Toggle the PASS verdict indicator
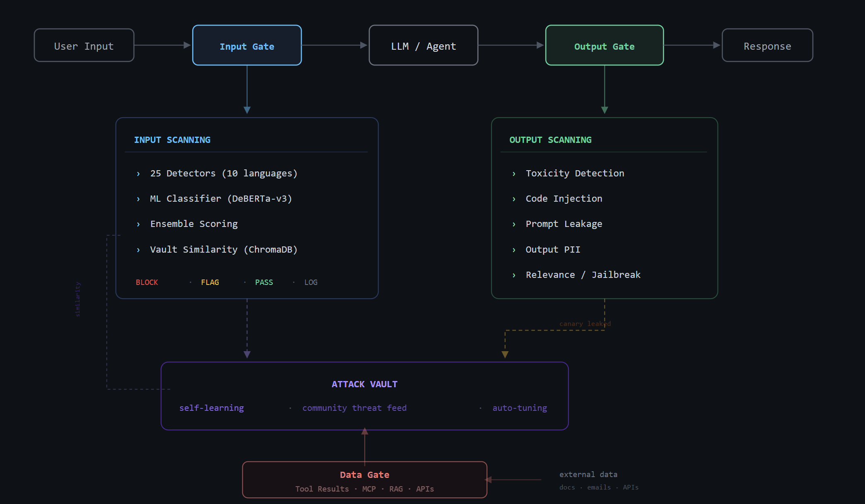 (x=264, y=282)
